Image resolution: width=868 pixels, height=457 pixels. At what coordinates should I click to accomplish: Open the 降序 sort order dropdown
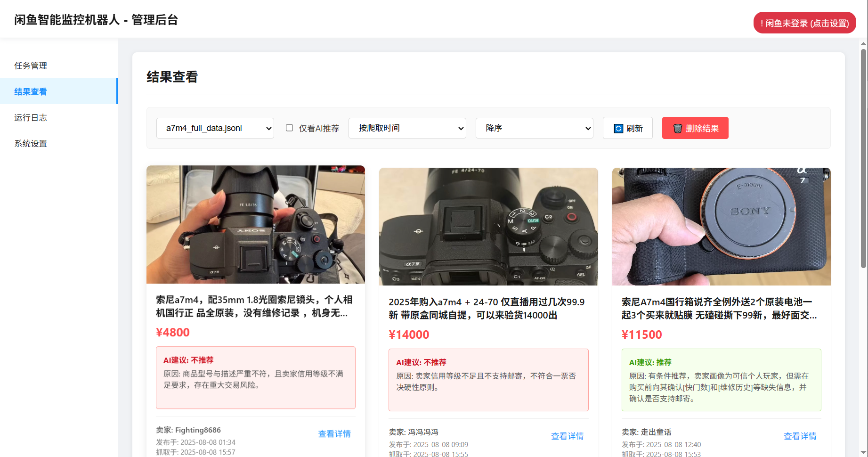[535, 128]
